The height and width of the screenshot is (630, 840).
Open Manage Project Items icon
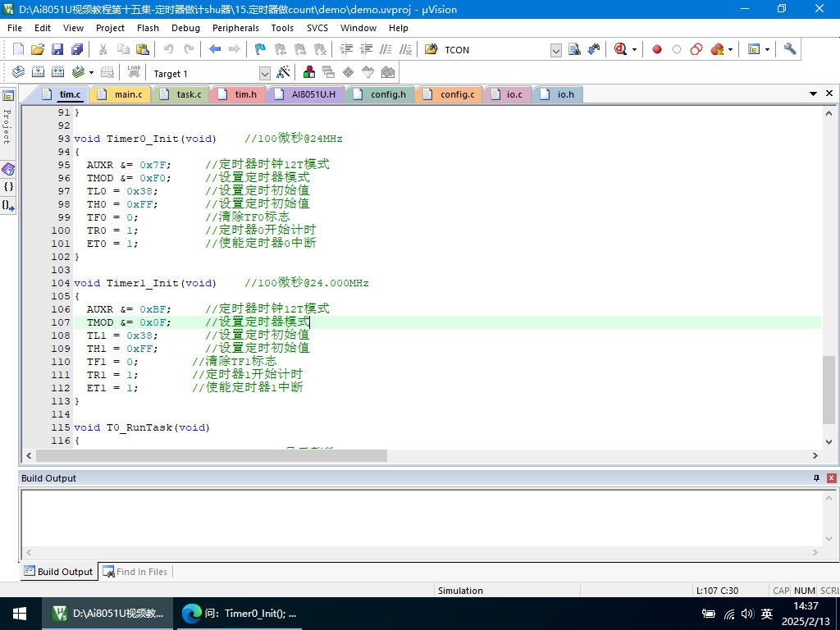click(x=309, y=72)
